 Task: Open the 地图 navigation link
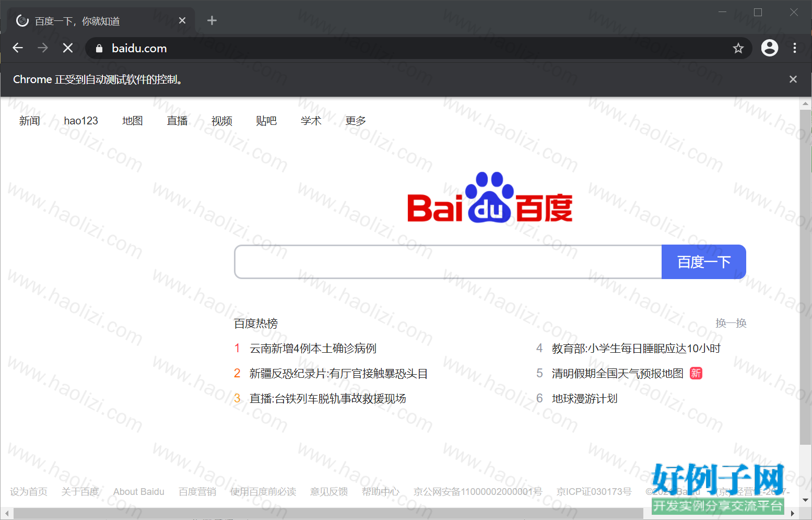click(x=133, y=121)
